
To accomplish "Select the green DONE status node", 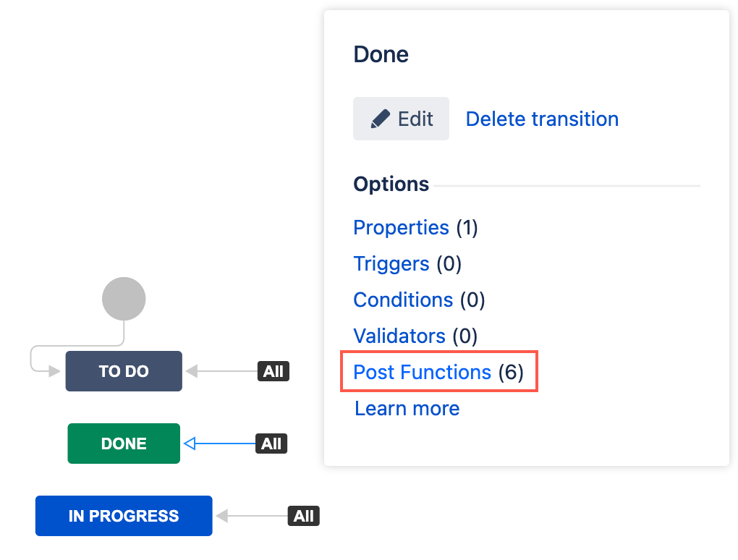I will [124, 444].
